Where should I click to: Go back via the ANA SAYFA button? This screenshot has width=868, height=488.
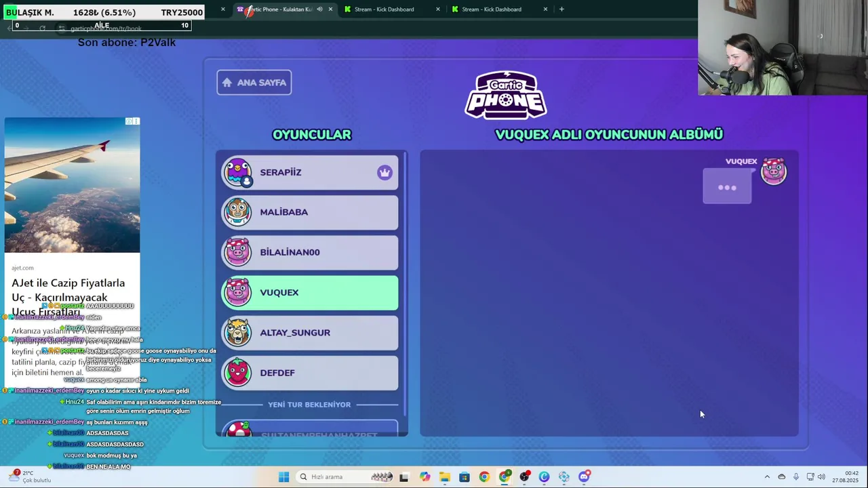[x=254, y=83]
